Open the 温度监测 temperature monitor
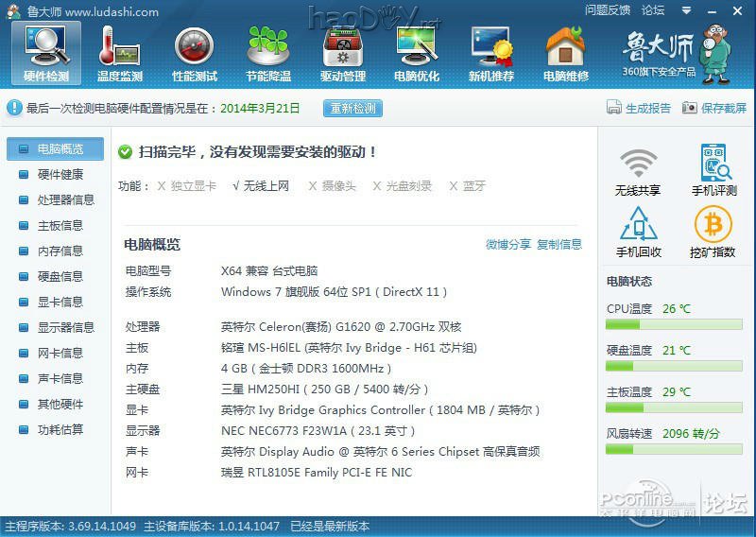 tap(120, 53)
